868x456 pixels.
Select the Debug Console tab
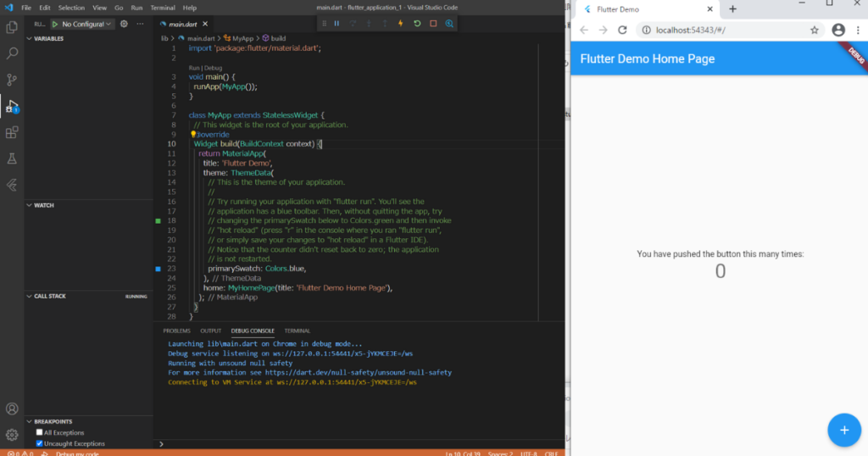click(x=253, y=331)
